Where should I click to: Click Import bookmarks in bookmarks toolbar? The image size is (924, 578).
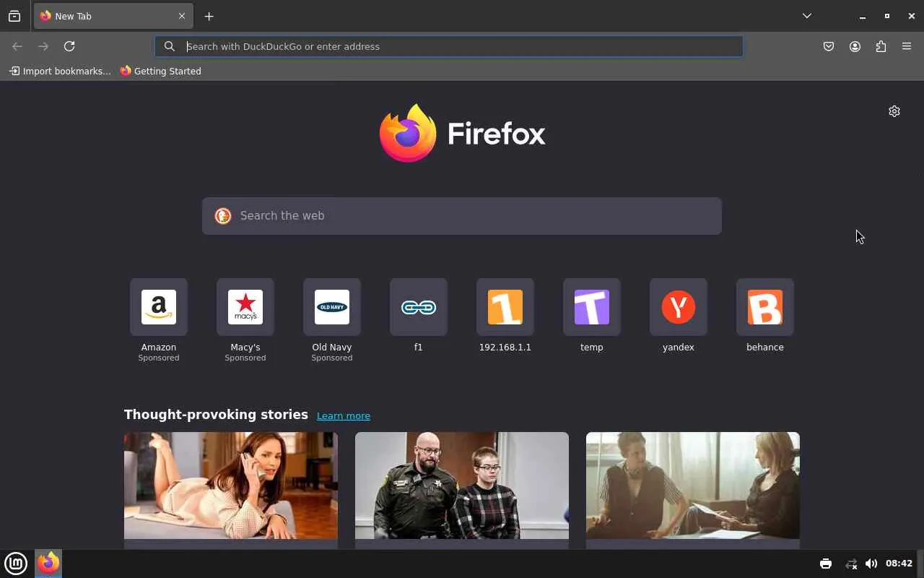click(60, 71)
